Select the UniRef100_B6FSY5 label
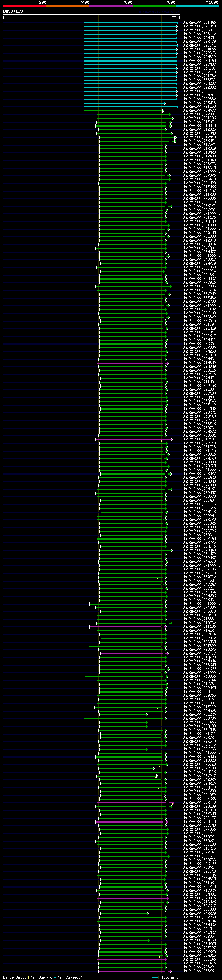This screenshot has height=980, width=222. (199, 509)
